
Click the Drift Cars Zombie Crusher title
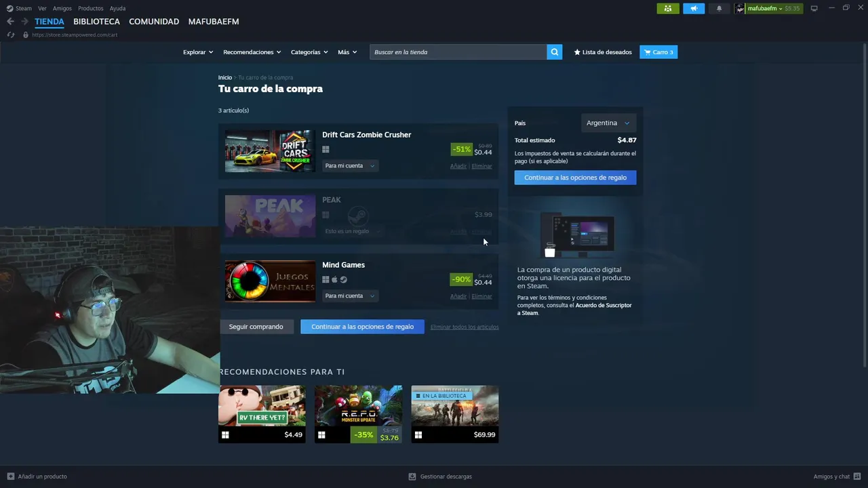367,135
